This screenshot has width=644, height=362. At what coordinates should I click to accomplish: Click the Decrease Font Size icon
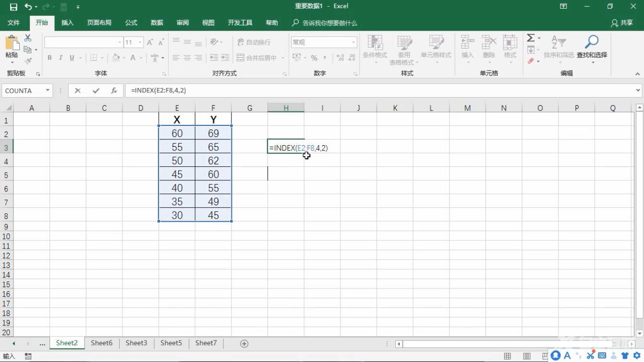(x=161, y=42)
